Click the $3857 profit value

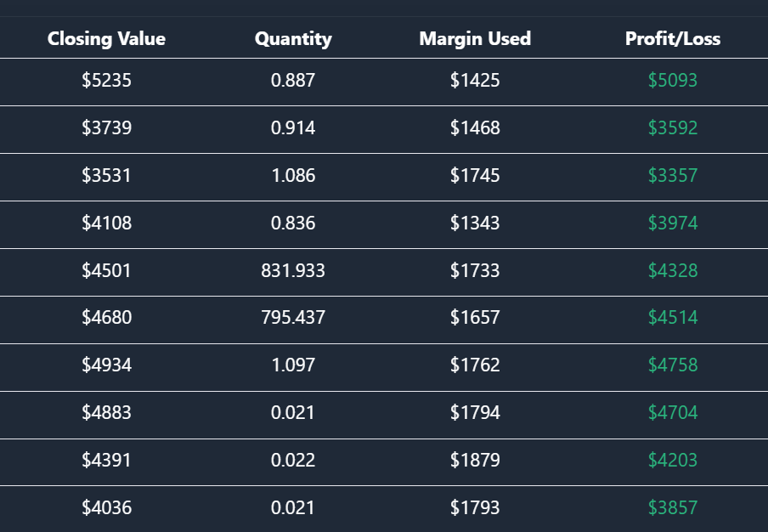[672, 508]
